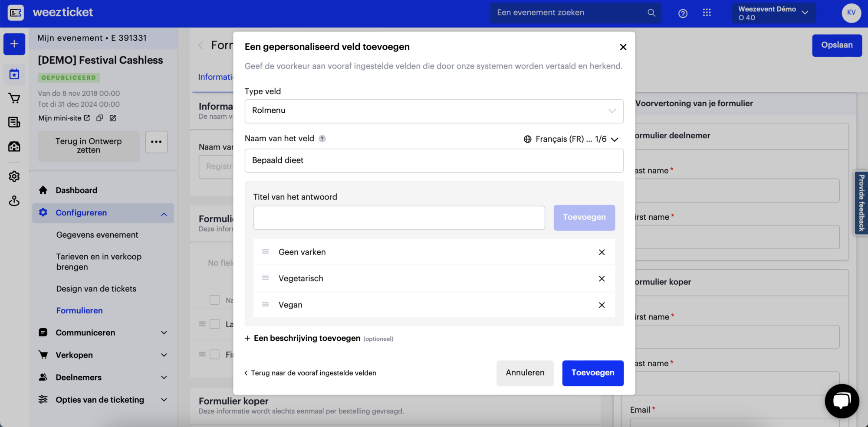Open the 'Type veld' Rolmenu dropdown
The image size is (868, 427).
(x=434, y=111)
